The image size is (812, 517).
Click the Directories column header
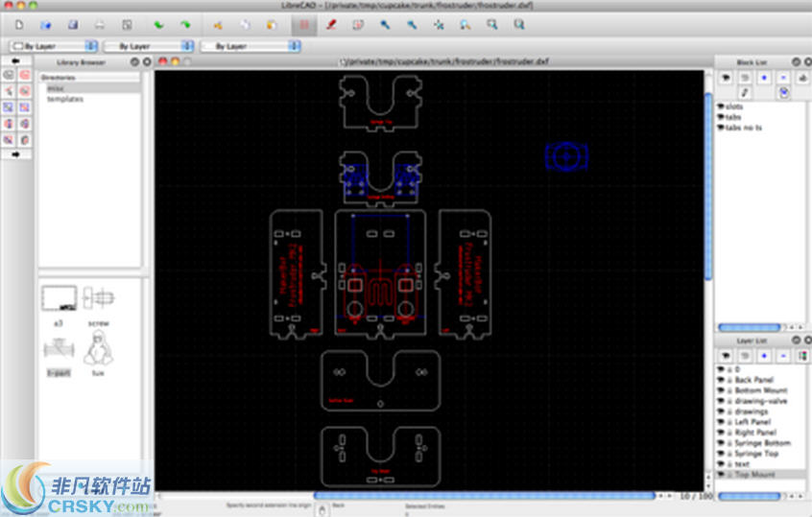pyautogui.click(x=89, y=77)
